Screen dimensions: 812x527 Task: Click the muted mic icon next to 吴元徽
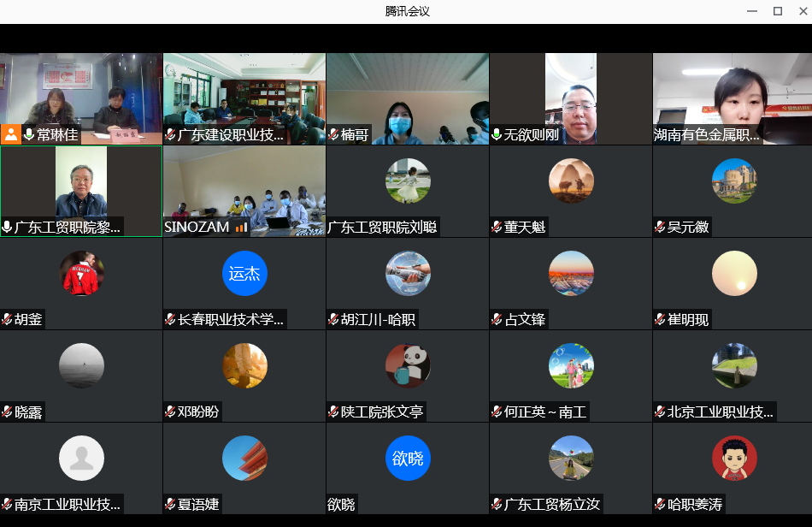(660, 228)
